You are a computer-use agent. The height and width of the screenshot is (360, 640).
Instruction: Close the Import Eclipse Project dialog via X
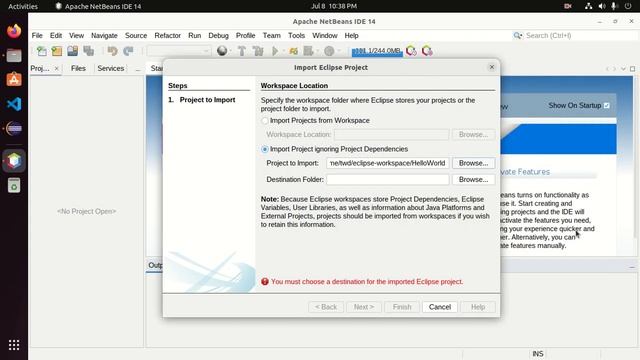(492, 67)
